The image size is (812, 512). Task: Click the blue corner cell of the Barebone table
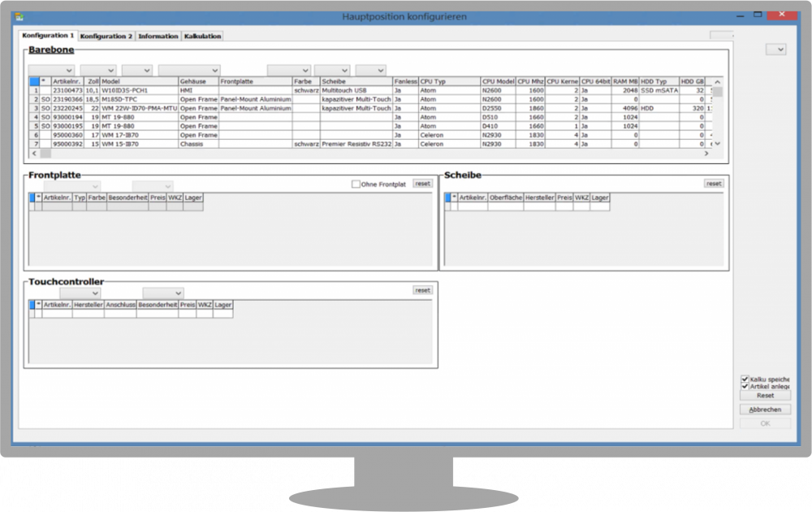[34, 81]
